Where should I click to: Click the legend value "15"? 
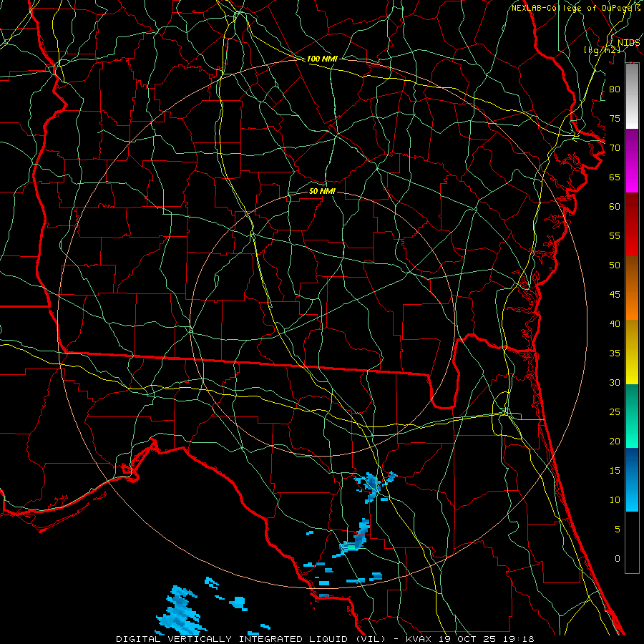click(615, 470)
